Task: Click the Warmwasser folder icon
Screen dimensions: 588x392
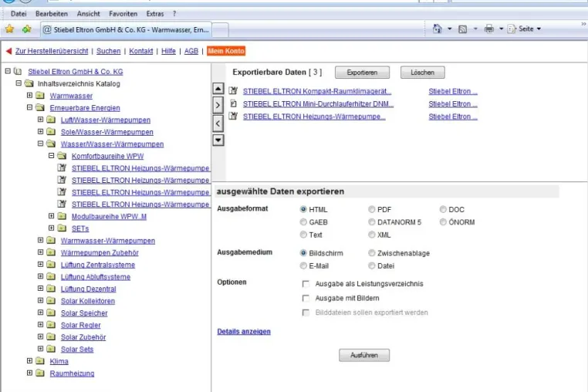Action: tap(40, 96)
